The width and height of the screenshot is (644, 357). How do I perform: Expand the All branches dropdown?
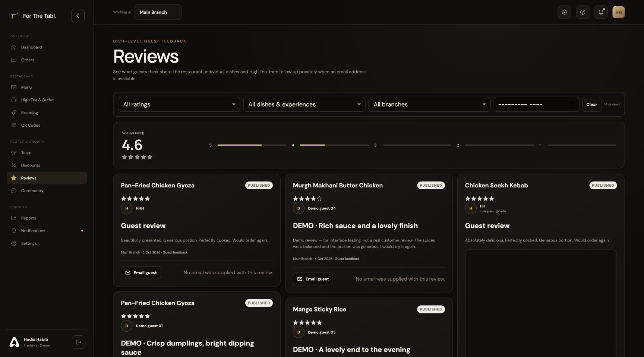click(429, 104)
